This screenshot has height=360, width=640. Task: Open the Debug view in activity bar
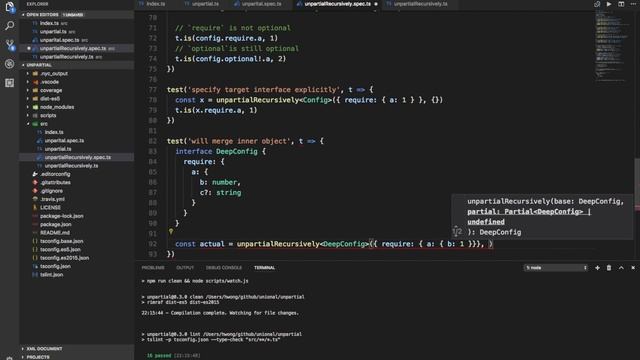point(9,64)
